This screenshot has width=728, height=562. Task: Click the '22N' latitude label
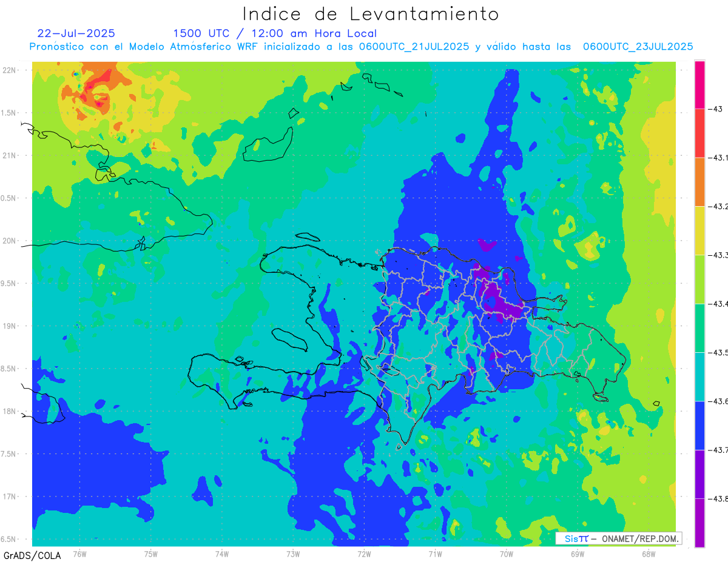(x=10, y=70)
